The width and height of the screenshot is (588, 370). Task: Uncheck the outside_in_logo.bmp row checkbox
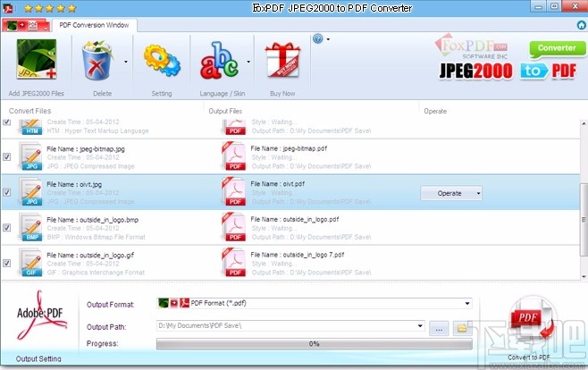point(7,228)
